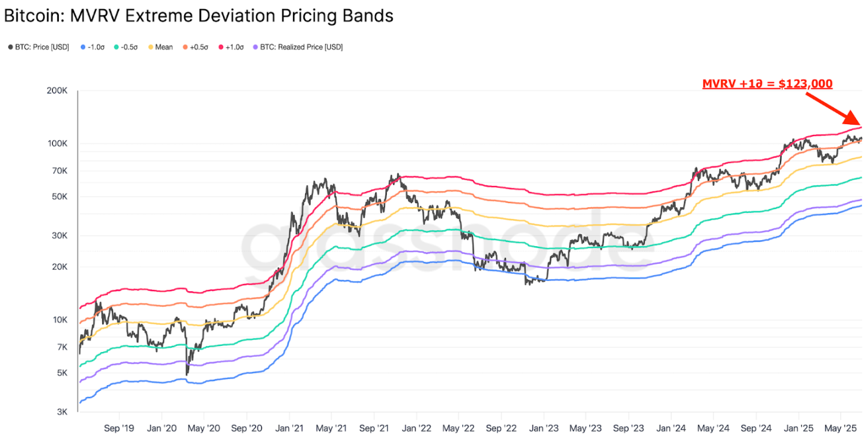Select the Jan '21 x-axis tick label
This screenshot has width=868, height=445.
click(x=289, y=428)
